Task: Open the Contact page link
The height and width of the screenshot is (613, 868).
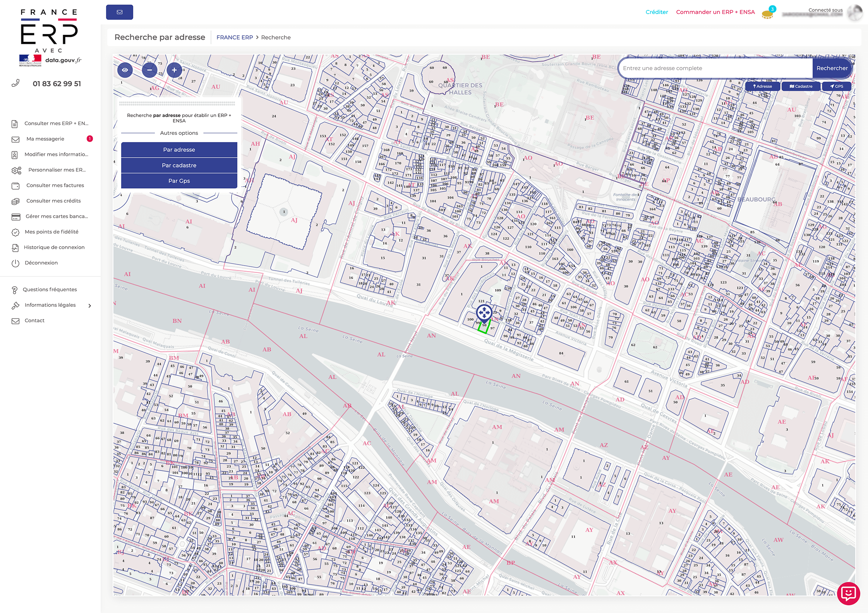Action: [x=34, y=321]
